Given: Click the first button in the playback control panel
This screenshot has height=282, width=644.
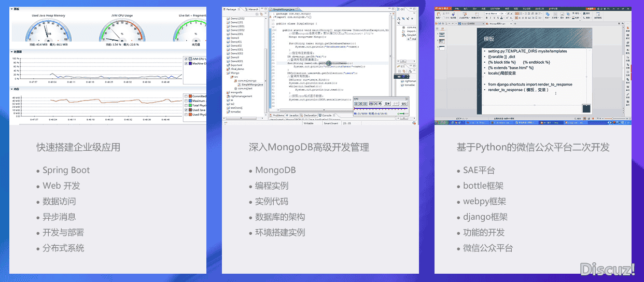Looking at the screenshot, I should click(356, 104).
